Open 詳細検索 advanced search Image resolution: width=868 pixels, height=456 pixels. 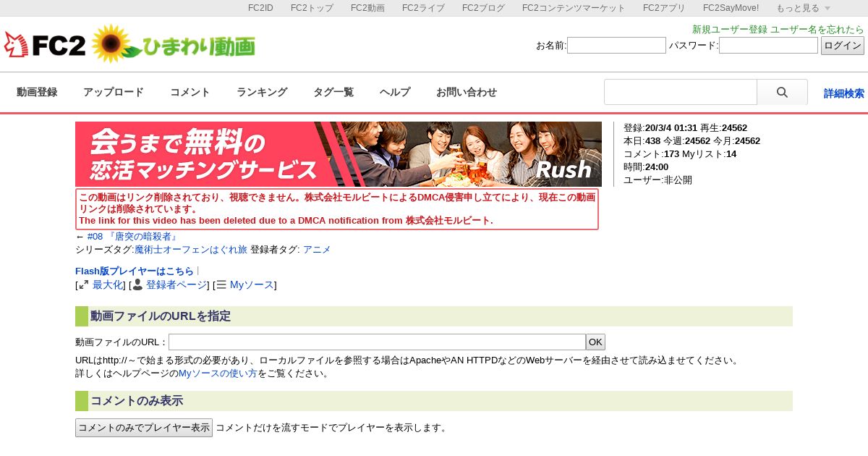844,93
